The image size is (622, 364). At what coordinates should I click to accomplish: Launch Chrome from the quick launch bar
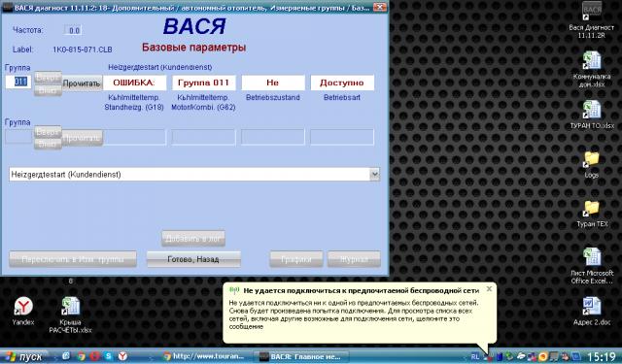pyautogui.click(x=81, y=356)
